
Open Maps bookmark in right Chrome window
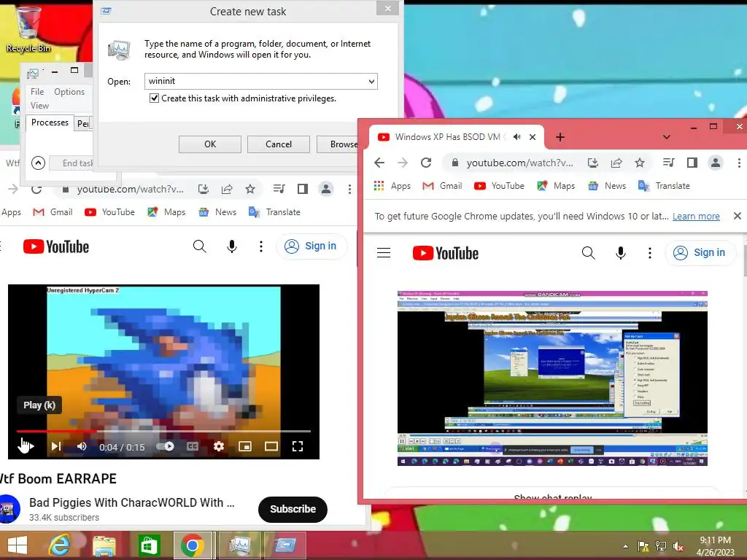point(555,186)
